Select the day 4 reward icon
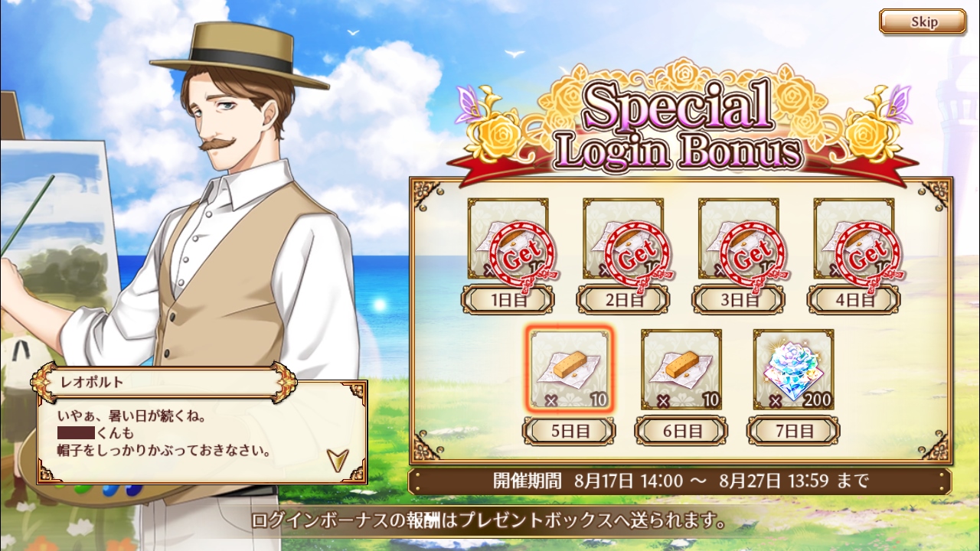Viewport: 980px width, 551px height. (854, 239)
